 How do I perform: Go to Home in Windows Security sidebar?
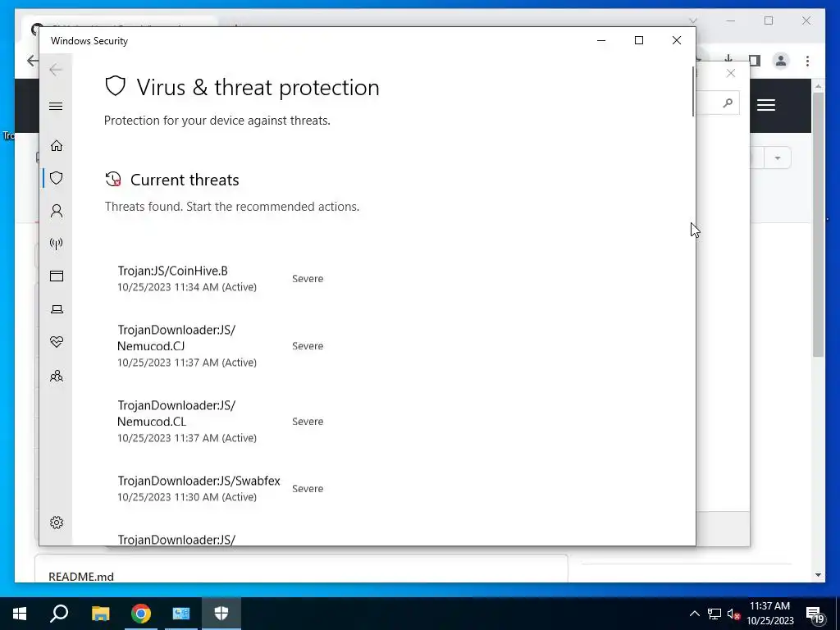(57, 146)
